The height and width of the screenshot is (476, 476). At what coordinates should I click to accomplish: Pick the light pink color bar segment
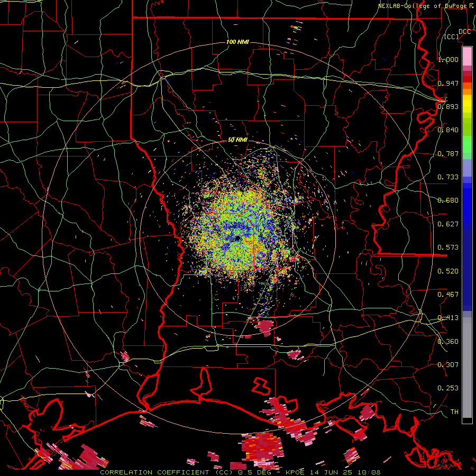coord(467,56)
